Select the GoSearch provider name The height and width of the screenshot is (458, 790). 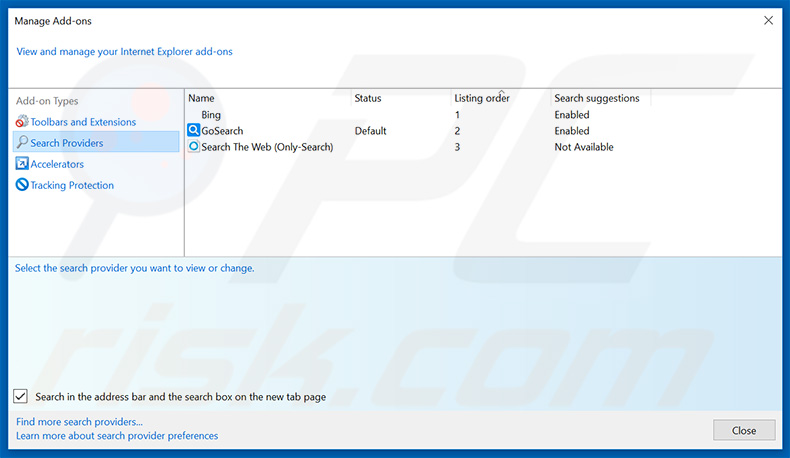point(222,131)
